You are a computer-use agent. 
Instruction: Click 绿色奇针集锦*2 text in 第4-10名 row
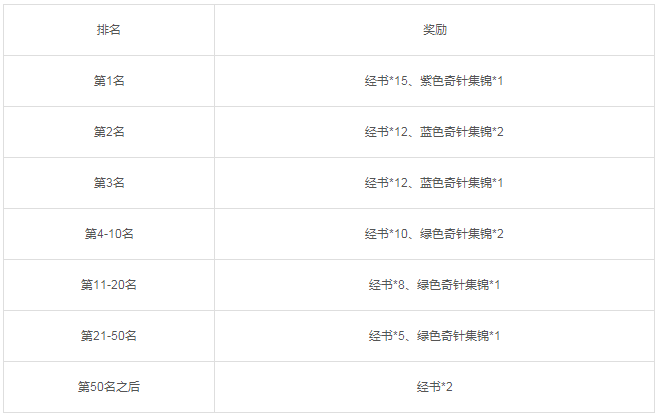pyautogui.click(x=462, y=234)
